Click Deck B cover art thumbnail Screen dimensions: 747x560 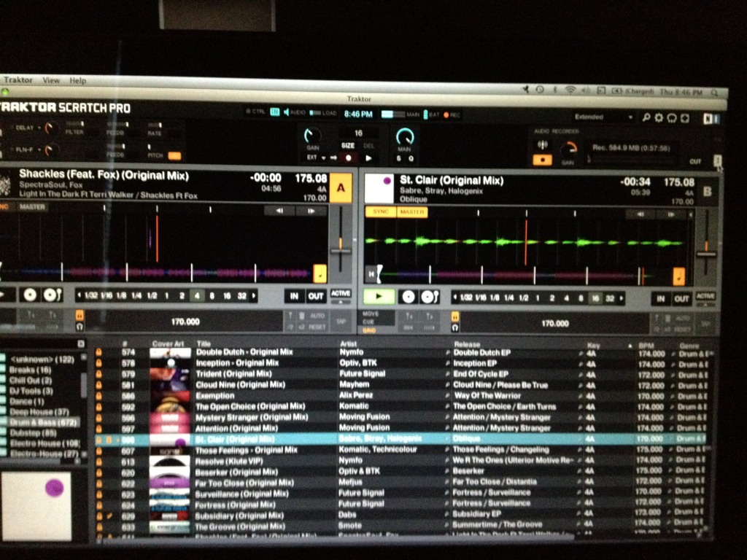[x=379, y=188]
